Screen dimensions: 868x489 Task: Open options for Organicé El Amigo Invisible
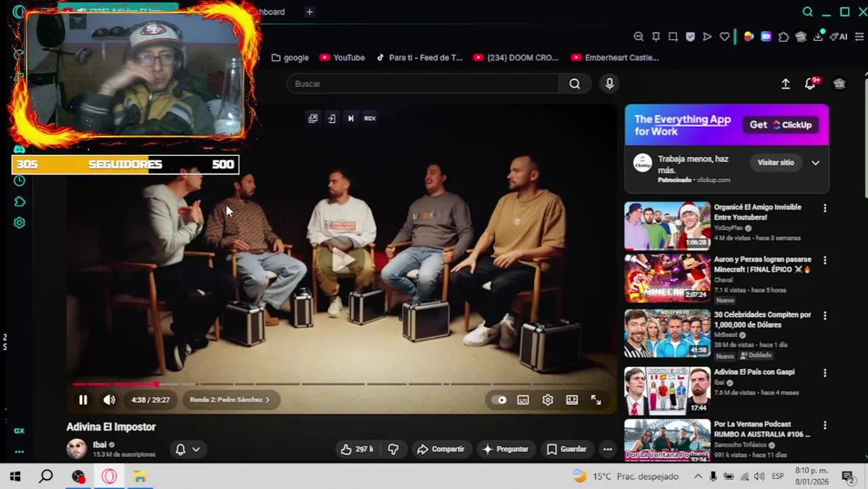825,209
